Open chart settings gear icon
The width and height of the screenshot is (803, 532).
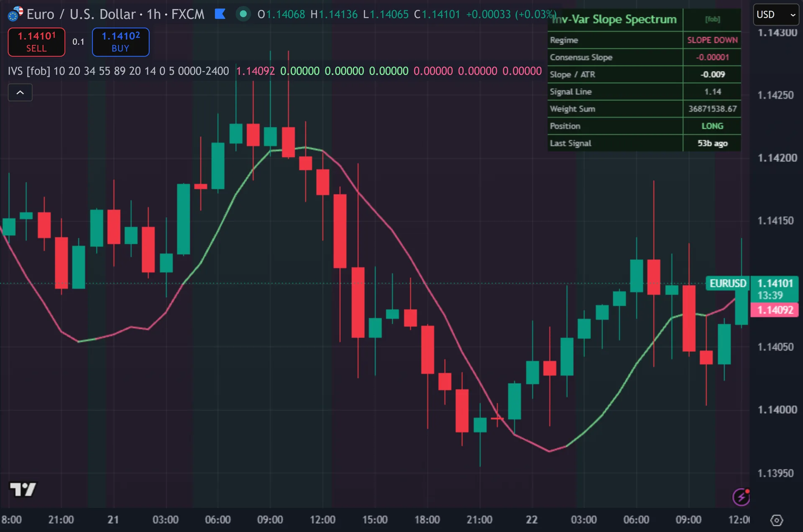coord(776,520)
